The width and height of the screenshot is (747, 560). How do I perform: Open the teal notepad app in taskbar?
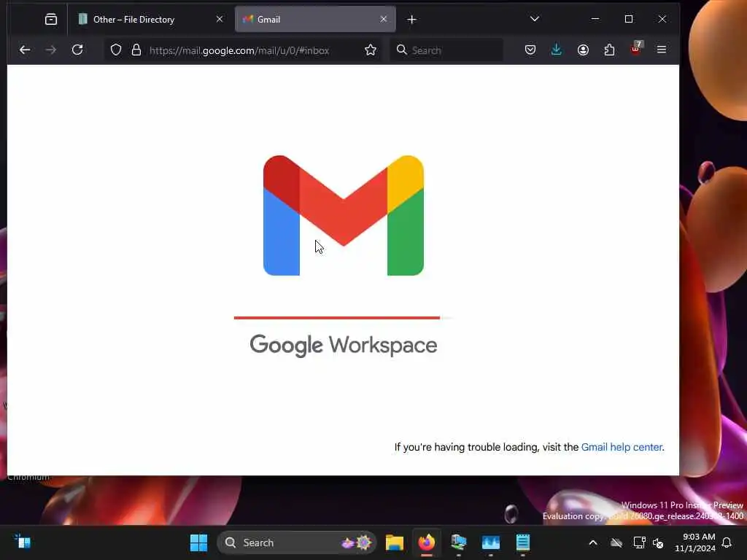point(522,542)
